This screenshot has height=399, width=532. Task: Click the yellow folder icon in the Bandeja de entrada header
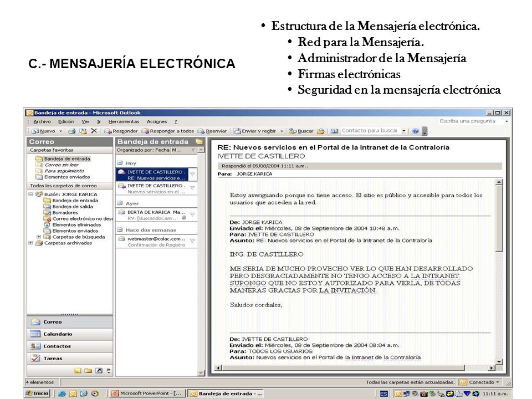pos(199,141)
